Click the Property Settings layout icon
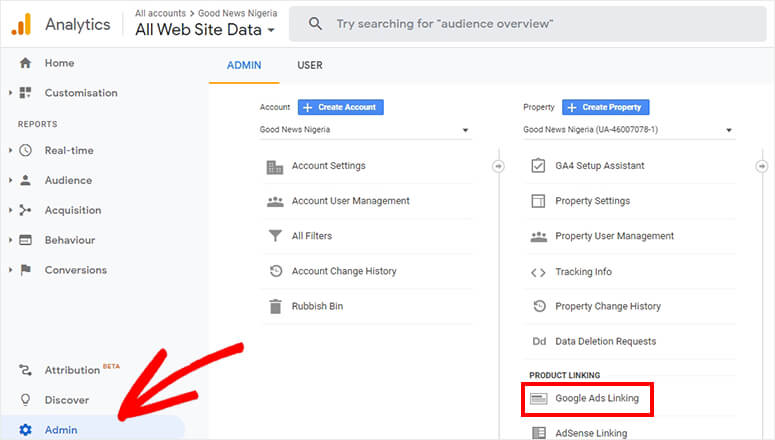 (x=538, y=201)
